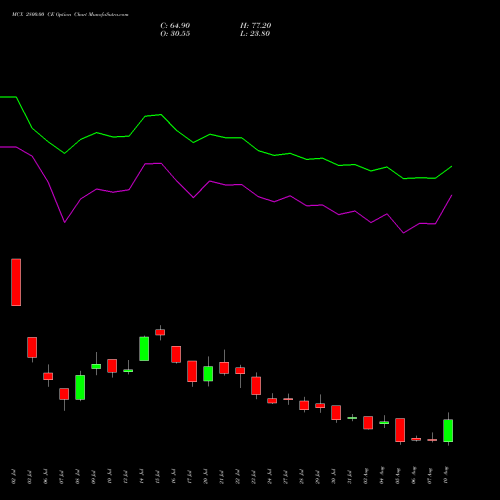
Task: Select the last green candle for 10 Aug
Action: (x=448, y=430)
